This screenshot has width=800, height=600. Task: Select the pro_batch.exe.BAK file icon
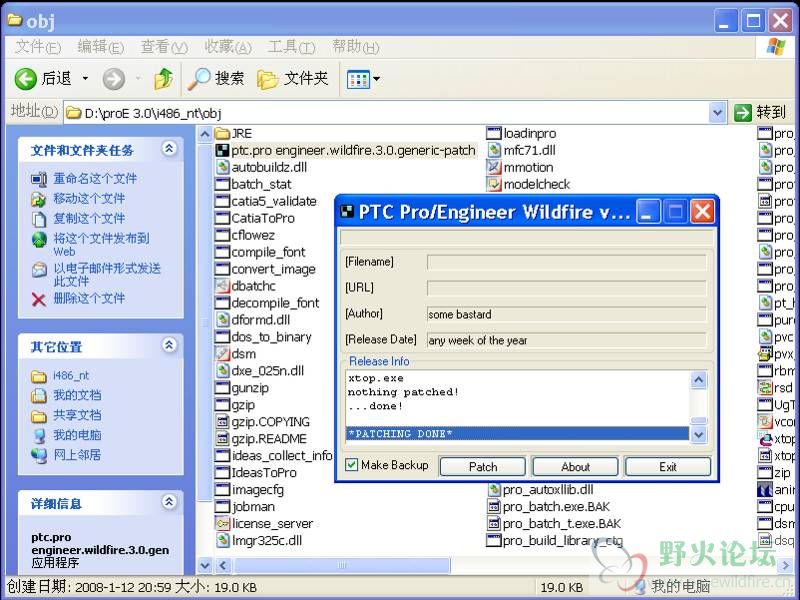[494, 507]
